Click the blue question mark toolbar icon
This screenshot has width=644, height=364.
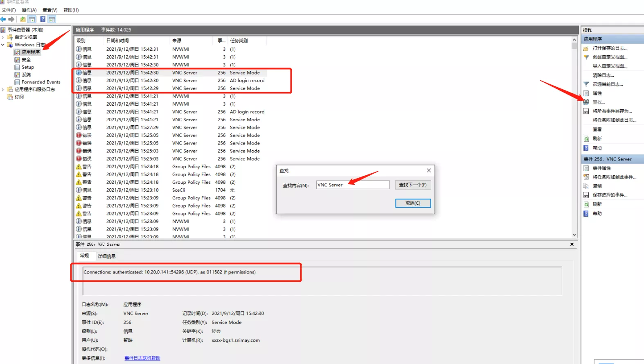click(x=43, y=19)
